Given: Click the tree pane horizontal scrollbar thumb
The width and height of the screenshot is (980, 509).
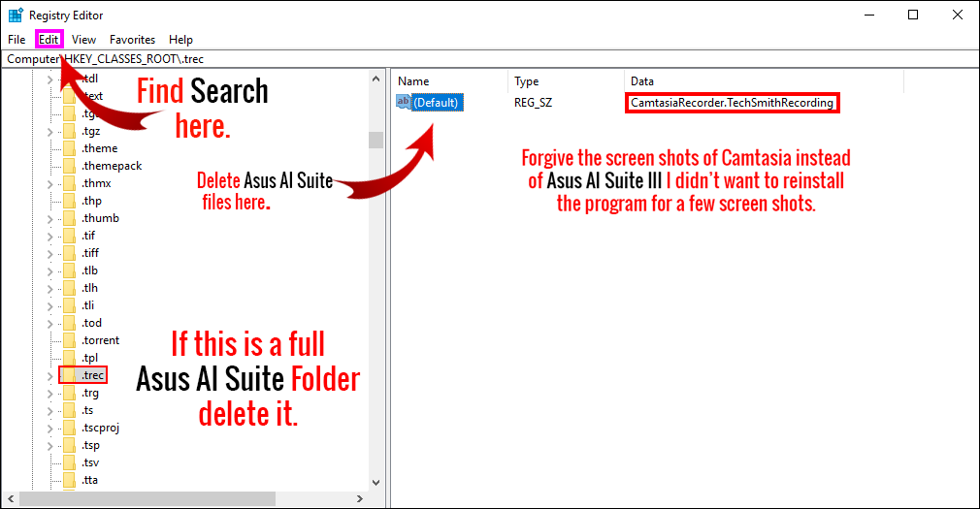Looking at the screenshot, I should click(147, 499).
